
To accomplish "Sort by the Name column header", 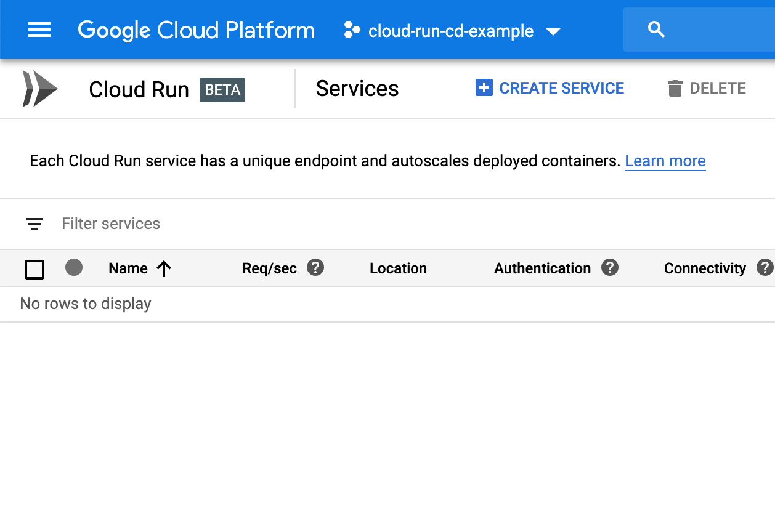I will [128, 268].
